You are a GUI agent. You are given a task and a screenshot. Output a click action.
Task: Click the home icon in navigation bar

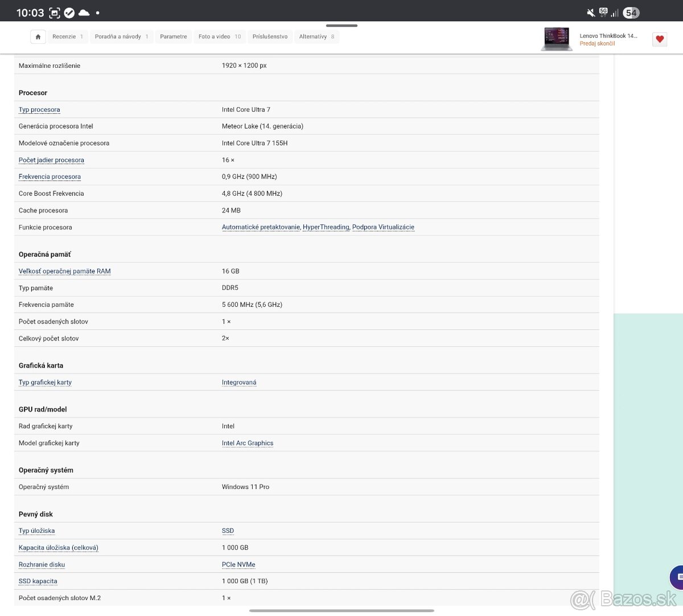[38, 36]
